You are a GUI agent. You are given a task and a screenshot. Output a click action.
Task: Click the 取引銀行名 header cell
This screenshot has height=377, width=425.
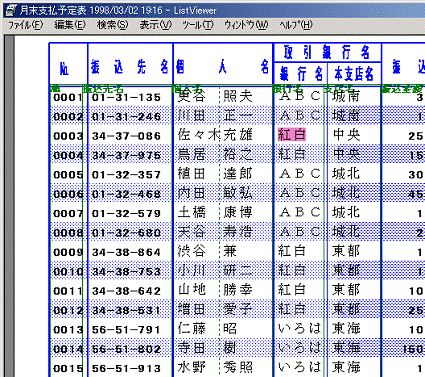pos(327,53)
